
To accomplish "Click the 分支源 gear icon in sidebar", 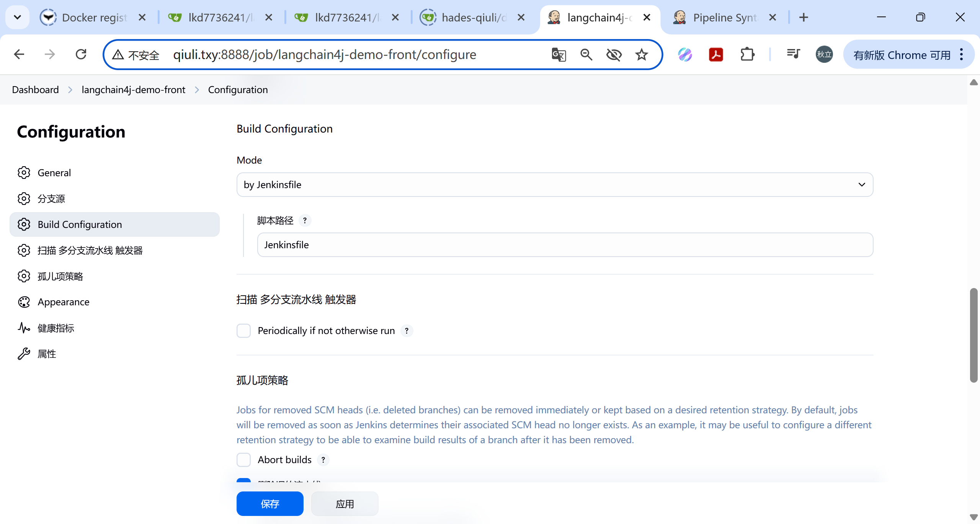I will [24, 199].
